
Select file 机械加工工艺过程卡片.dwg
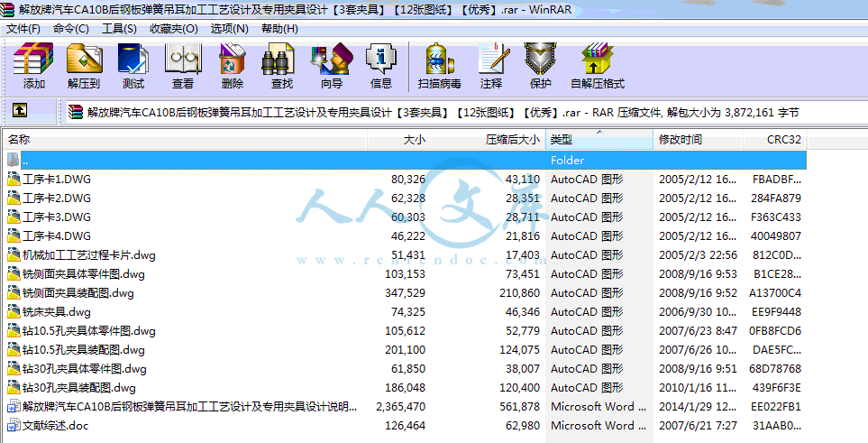tap(89, 255)
